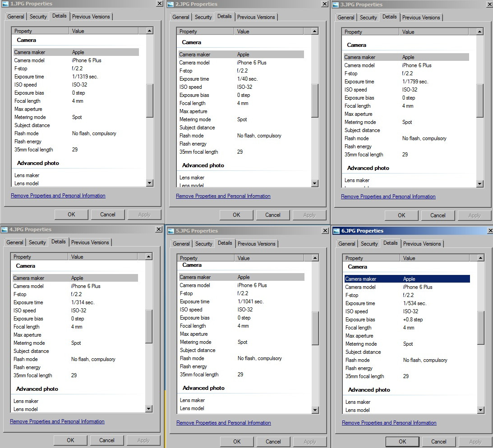Select 35mm focal length row in 4.JPG Properties
Viewport: 493px width, 448px height.
pos(75,375)
